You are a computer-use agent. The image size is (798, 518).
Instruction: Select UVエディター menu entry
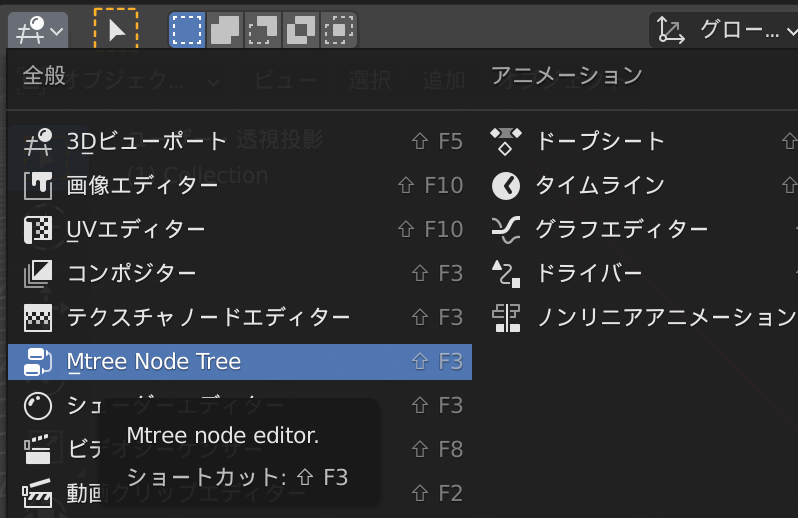[x=240, y=229]
